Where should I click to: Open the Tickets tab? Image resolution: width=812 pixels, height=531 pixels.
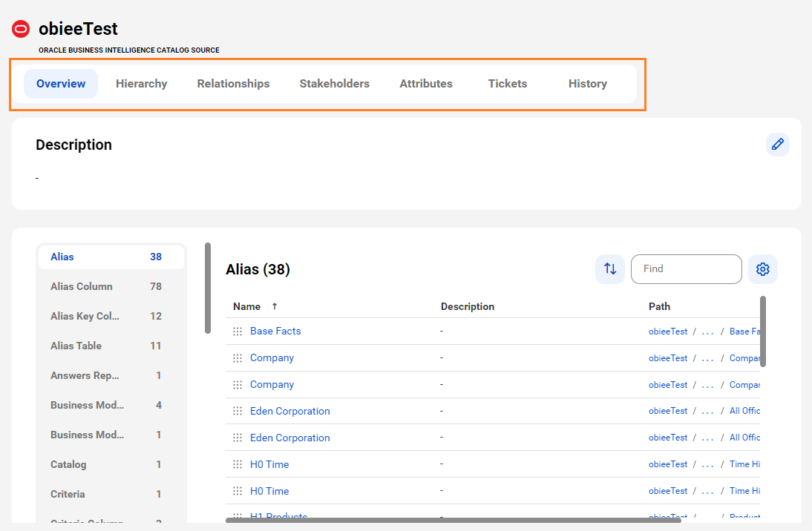point(508,84)
